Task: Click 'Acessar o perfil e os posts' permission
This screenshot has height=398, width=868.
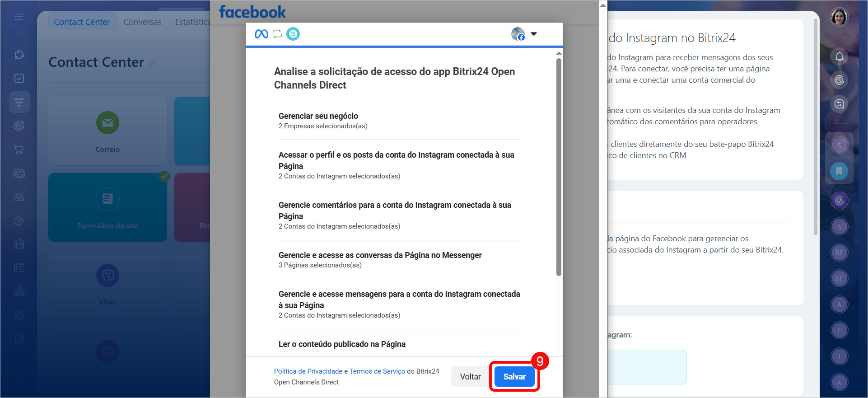Action: 400,165
